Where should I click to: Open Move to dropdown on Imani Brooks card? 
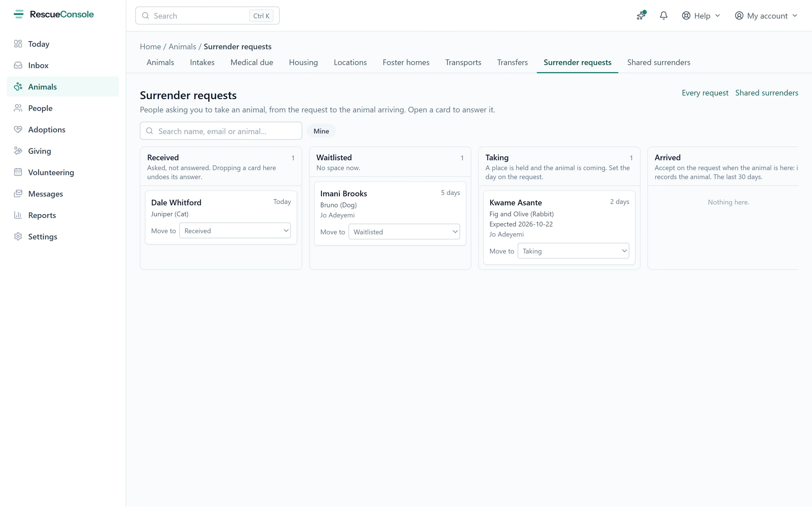click(404, 232)
